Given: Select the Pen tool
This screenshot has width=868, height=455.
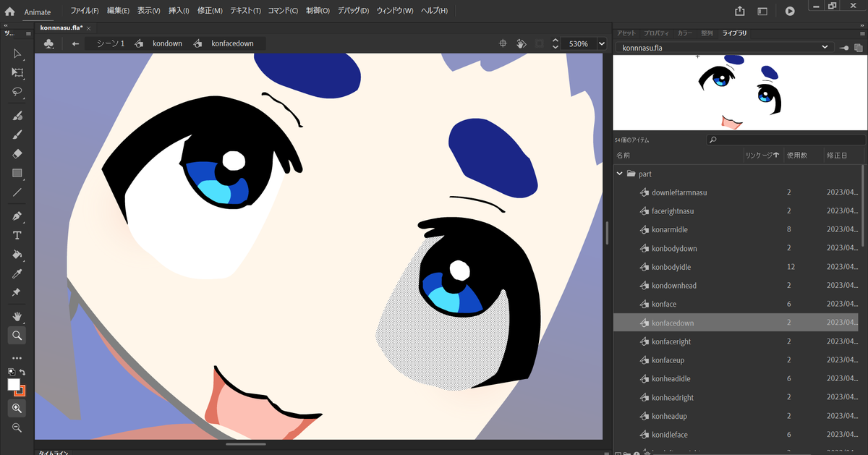Looking at the screenshot, I should click(17, 216).
